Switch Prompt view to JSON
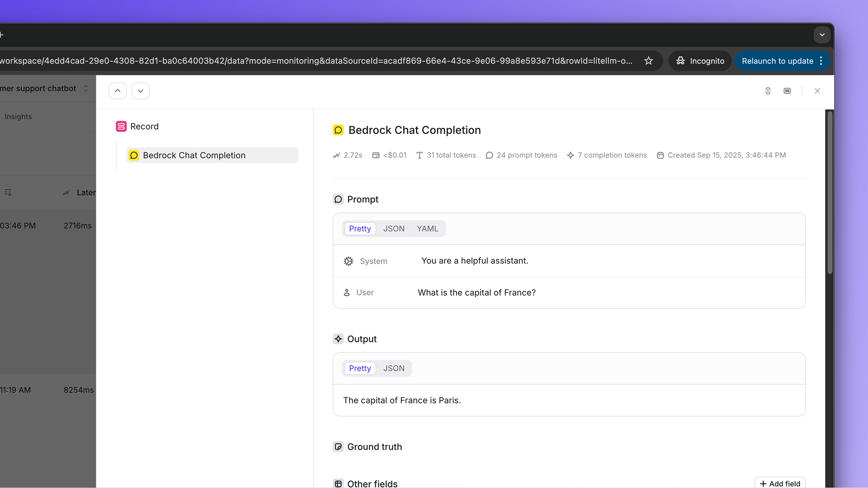 394,229
